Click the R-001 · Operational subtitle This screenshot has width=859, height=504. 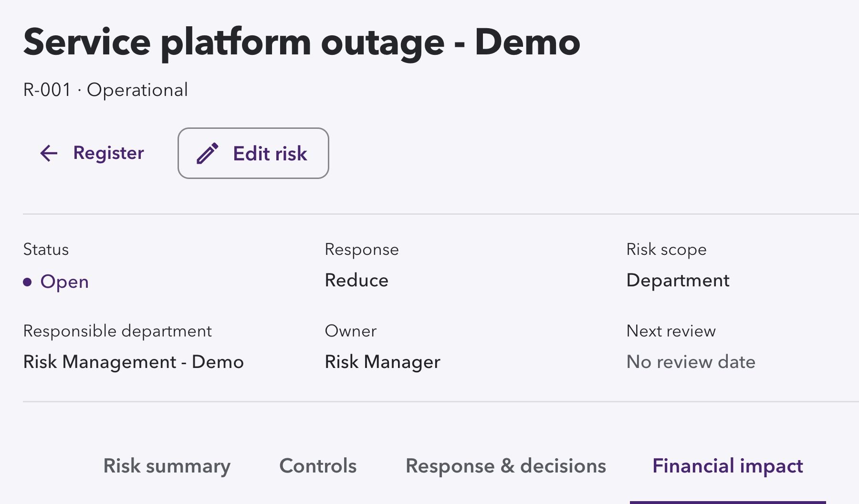tap(105, 90)
